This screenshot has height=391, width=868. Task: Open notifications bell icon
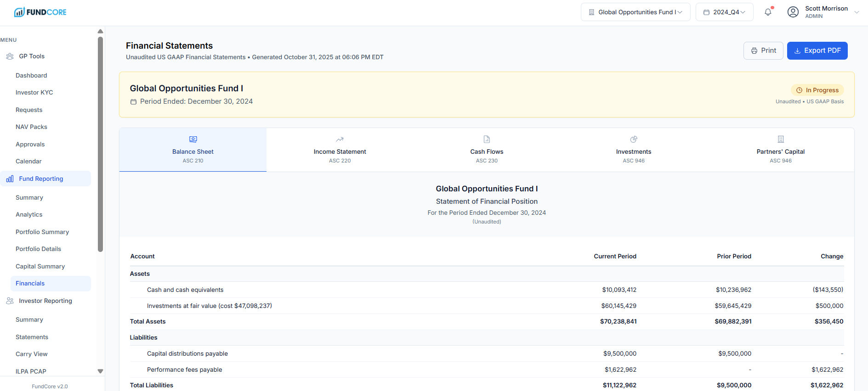pos(768,12)
